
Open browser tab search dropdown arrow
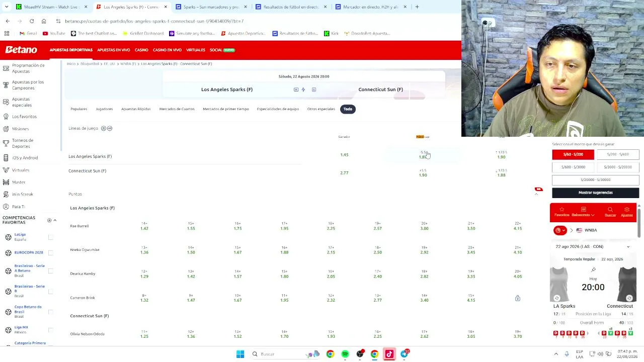[7, 7]
